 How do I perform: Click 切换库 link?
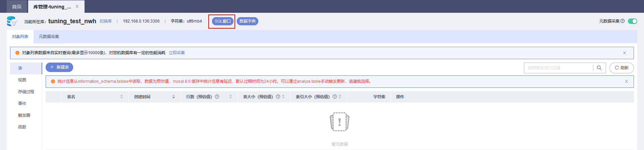(x=106, y=21)
